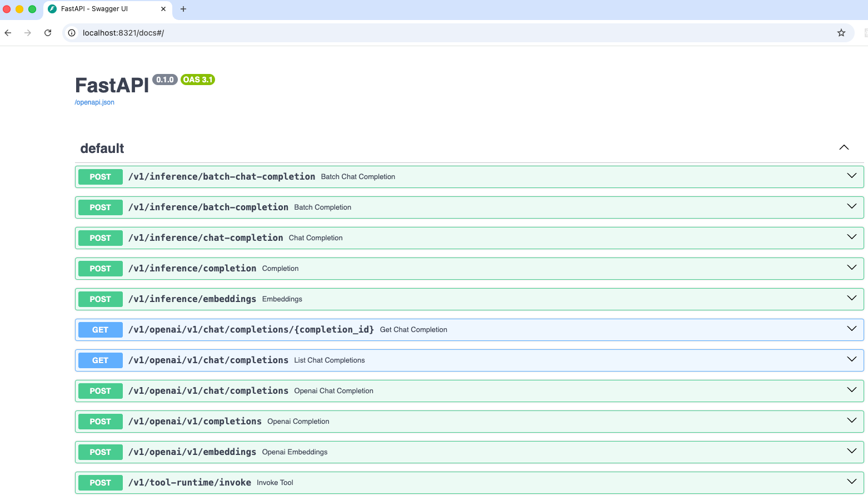Screen dimensions: 868x500
Task: Reload the page with the refresh icon
Action: (x=48, y=33)
